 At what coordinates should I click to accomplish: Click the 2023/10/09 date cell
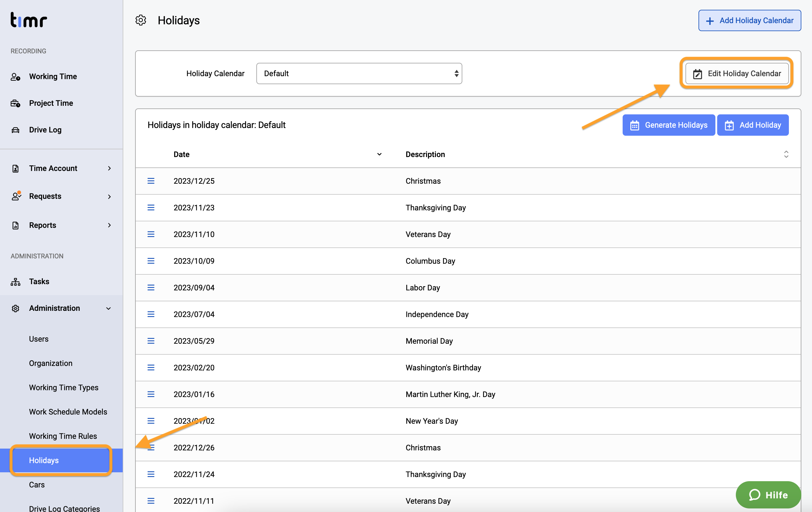tap(194, 261)
